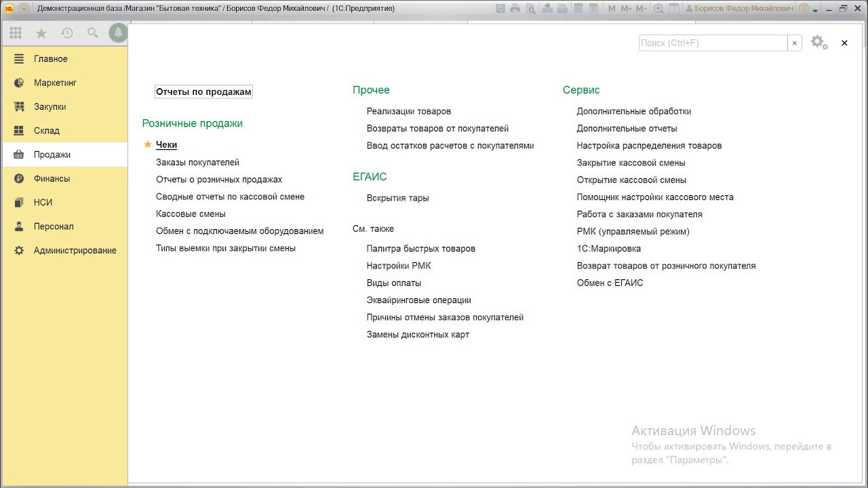868x488 pixels.
Task: Open Дополнительные обработки
Action: 634,111
